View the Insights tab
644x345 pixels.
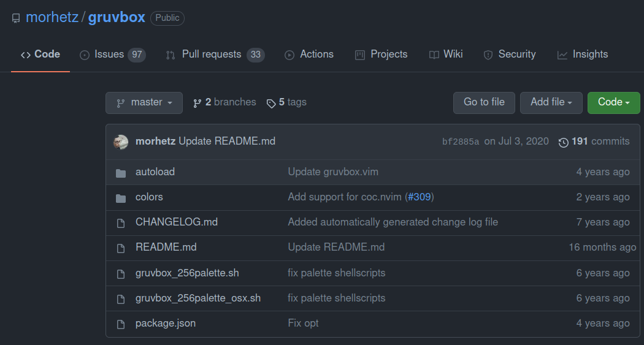pyautogui.click(x=583, y=55)
